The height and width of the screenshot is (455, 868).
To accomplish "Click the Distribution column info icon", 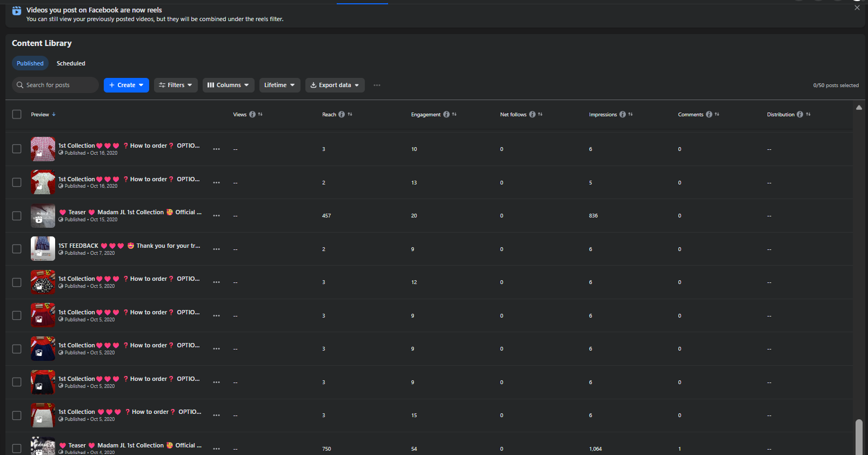I will 800,115.
